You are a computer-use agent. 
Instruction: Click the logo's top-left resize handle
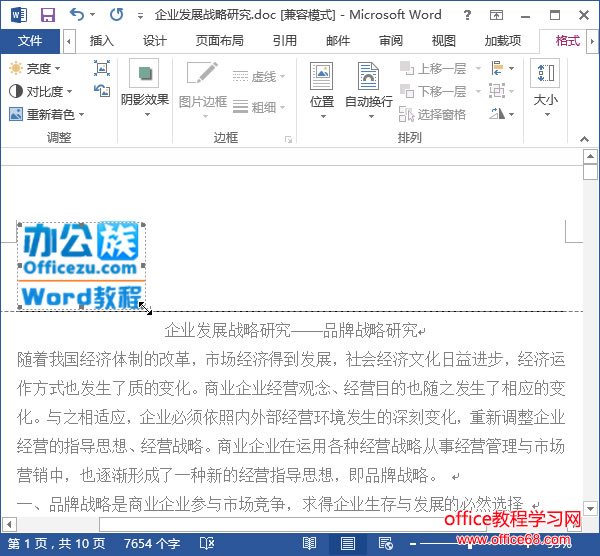click(x=19, y=225)
